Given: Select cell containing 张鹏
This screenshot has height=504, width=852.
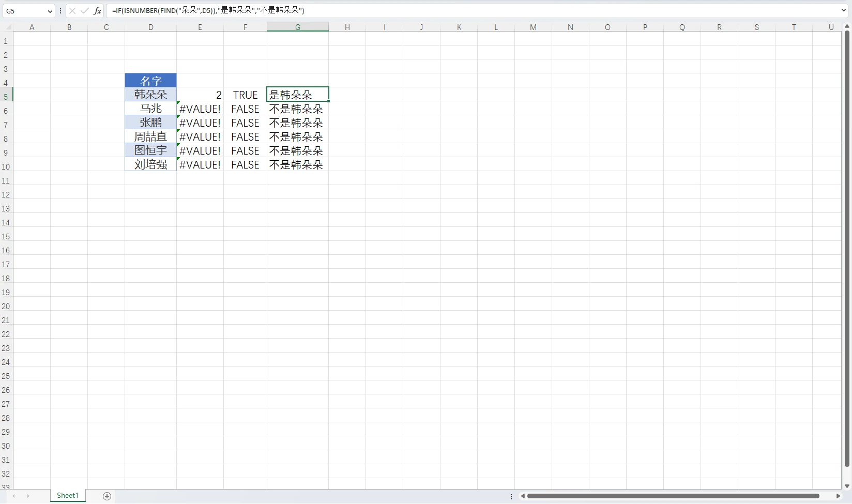Looking at the screenshot, I should click(151, 122).
